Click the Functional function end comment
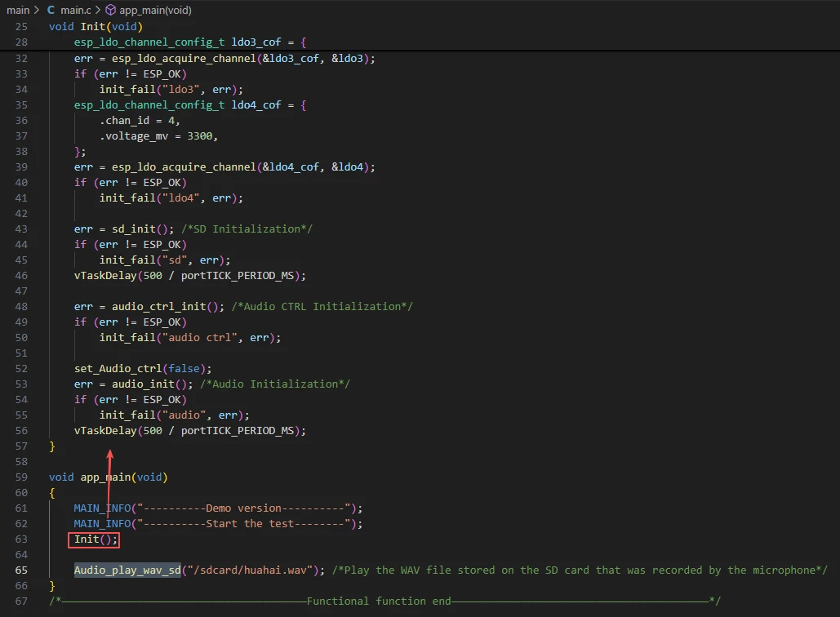The height and width of the screenshot is (617, 840). [378, 601]
